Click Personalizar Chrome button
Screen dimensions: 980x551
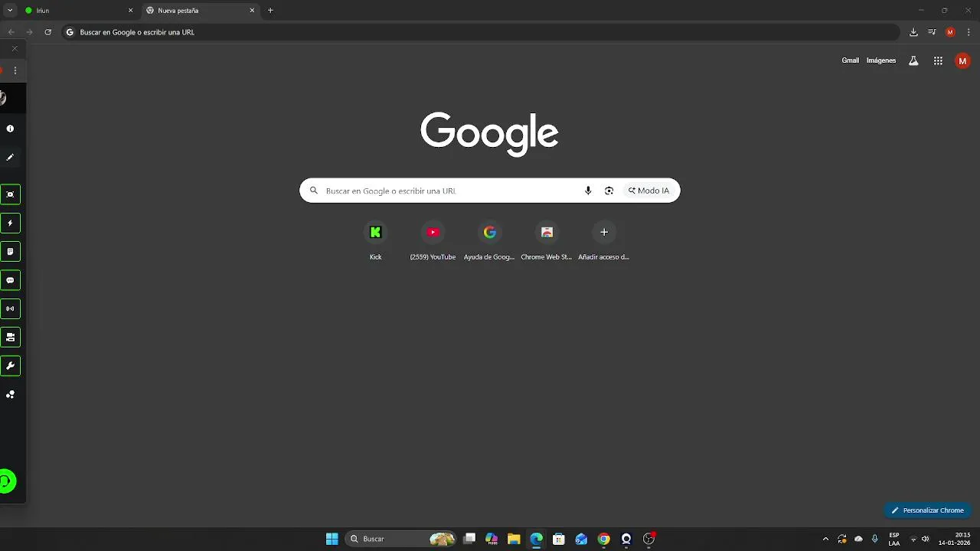coord(928,510)
